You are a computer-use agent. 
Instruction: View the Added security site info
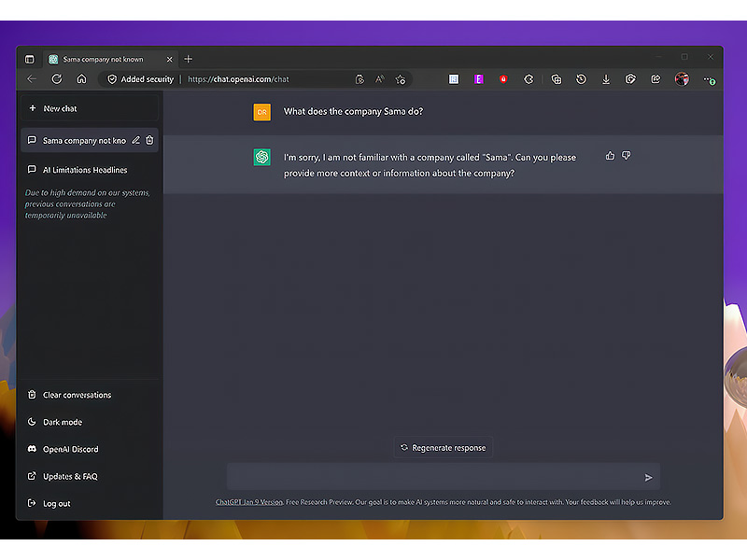140,79
